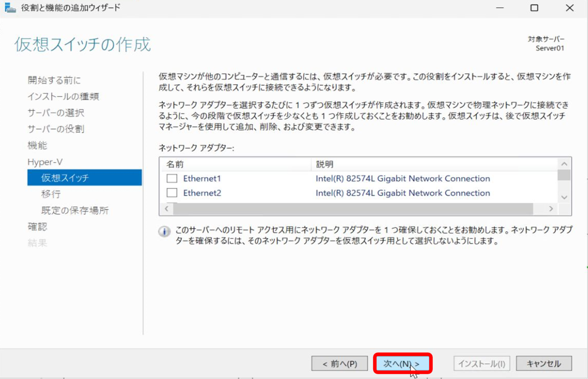This screenshot has width=588, height=379.
Task: Go to the 確認 step
Action: (38, 227)
